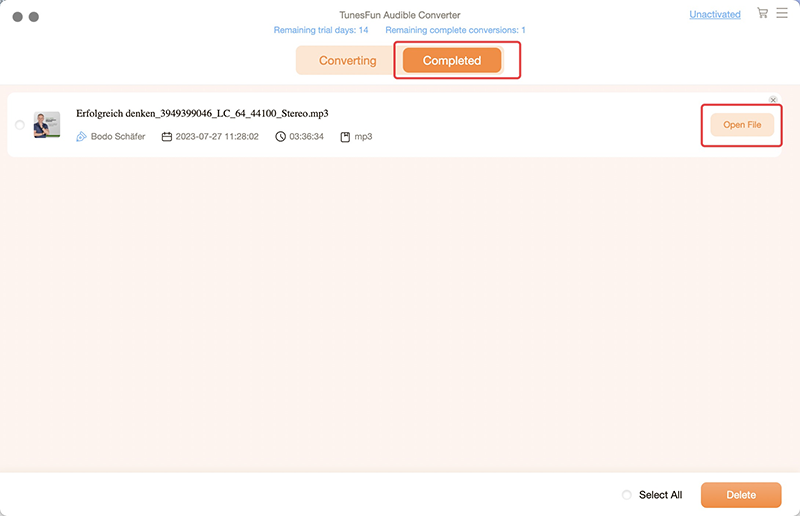
Task: Click the audiobook cover thumbnail
Action: [47, 125]
